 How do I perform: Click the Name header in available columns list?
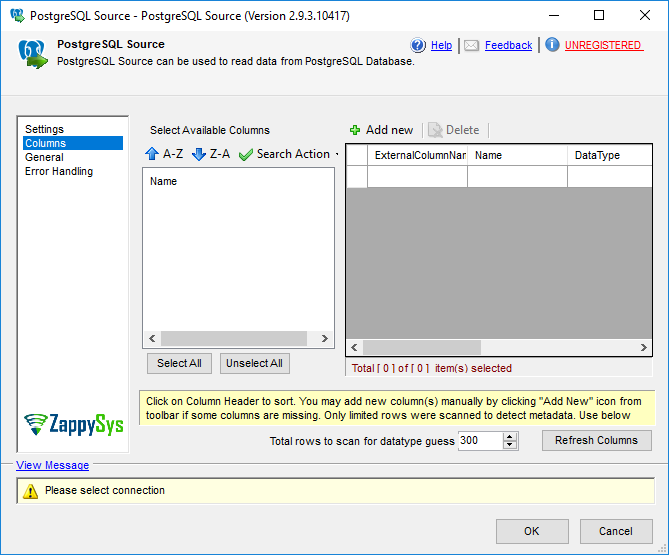pyautogui.click(x=163, y=181)
